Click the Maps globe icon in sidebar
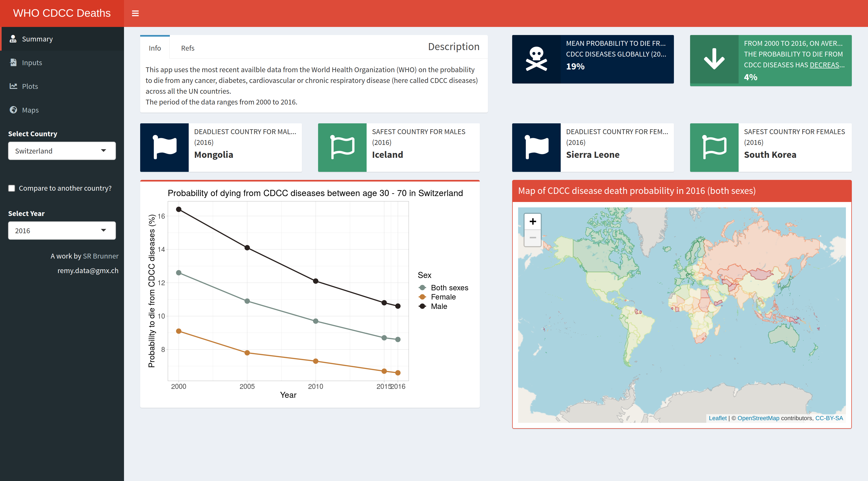 pyautogui.click(x=13, y=110)
